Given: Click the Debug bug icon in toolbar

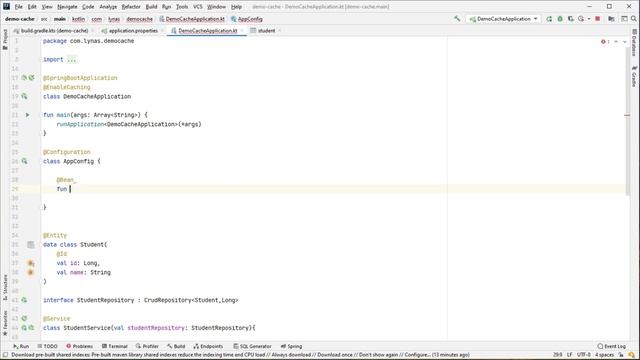Looking at the screenshot, I should coord(560,19).
